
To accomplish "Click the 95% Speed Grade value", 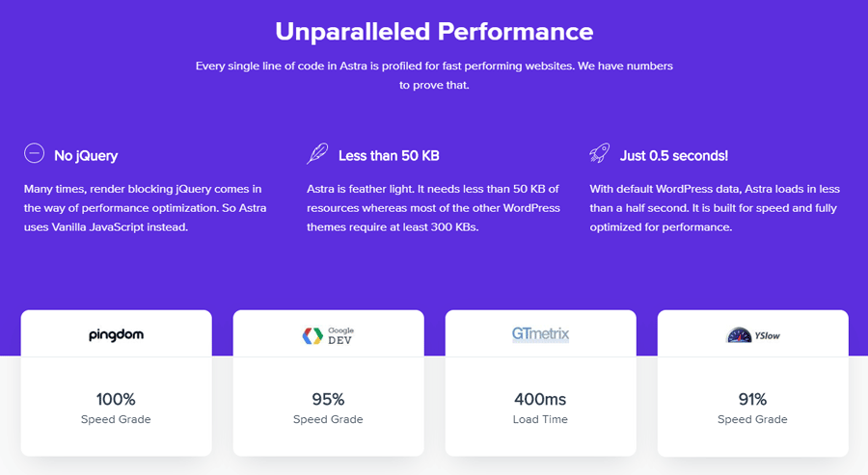I will point(328,399).
